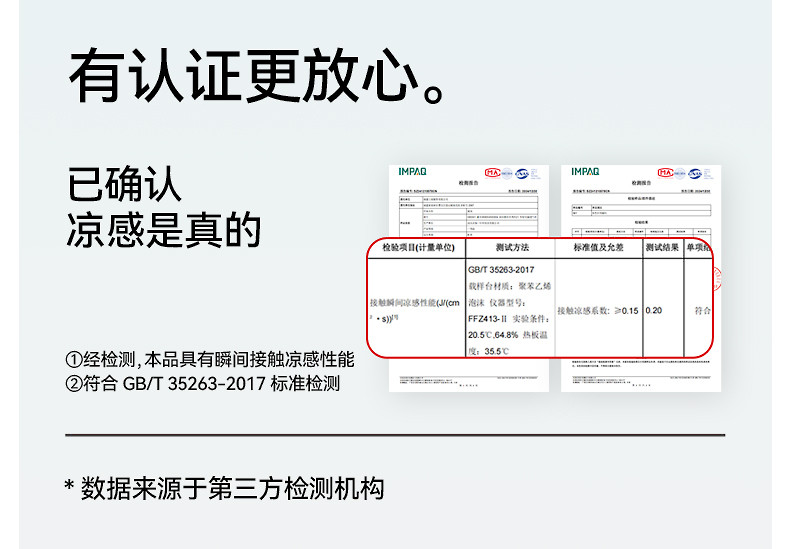790x549 pixels.
Task: Click the standard value 接触凉感系数: ≥0.15
Action: coord(598,311)
